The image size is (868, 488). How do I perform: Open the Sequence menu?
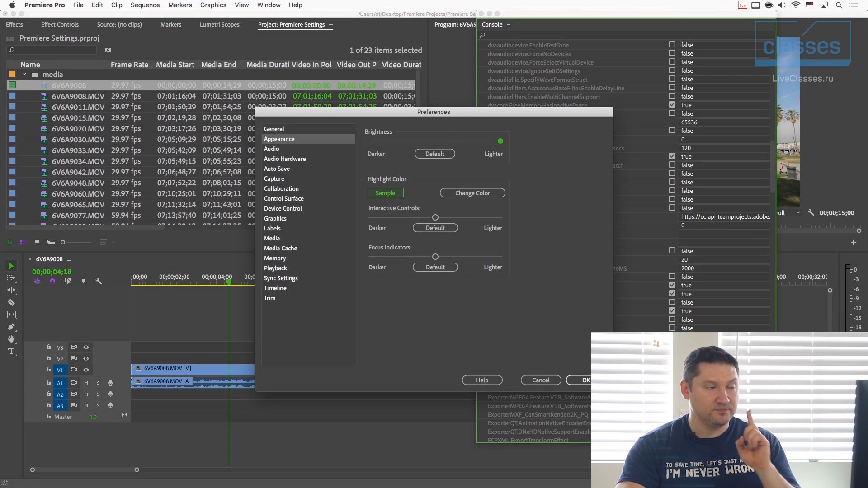click(x=145, y=5)
